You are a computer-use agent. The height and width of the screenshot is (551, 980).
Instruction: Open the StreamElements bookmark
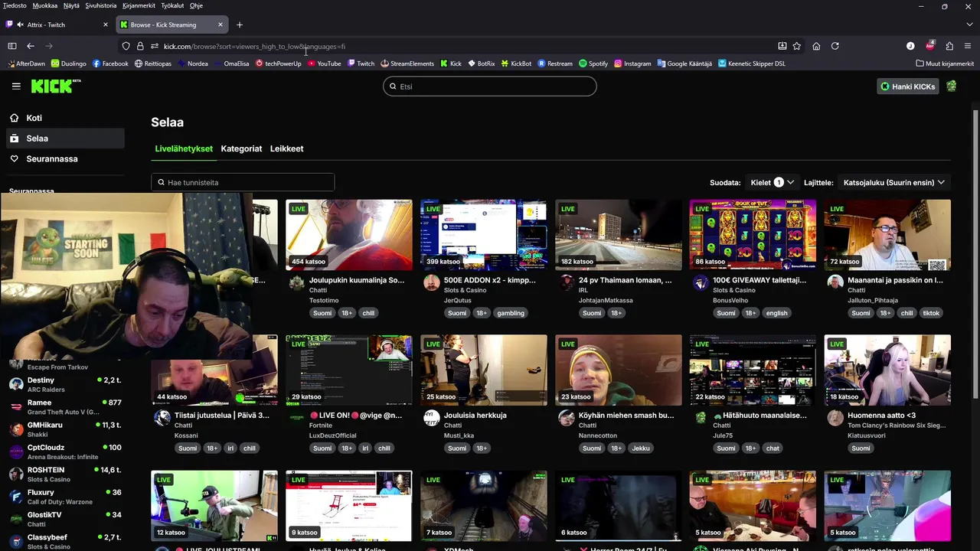coord(407,64)
